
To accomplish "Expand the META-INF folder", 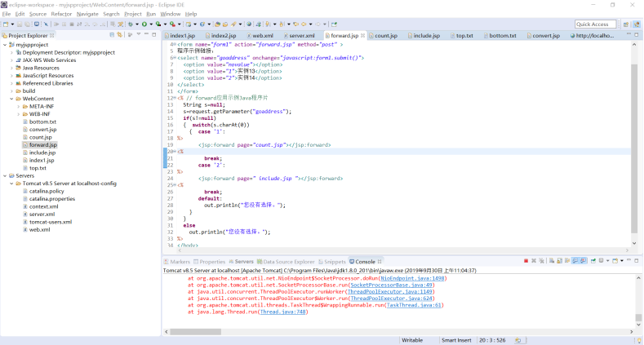I will [19, 107].
